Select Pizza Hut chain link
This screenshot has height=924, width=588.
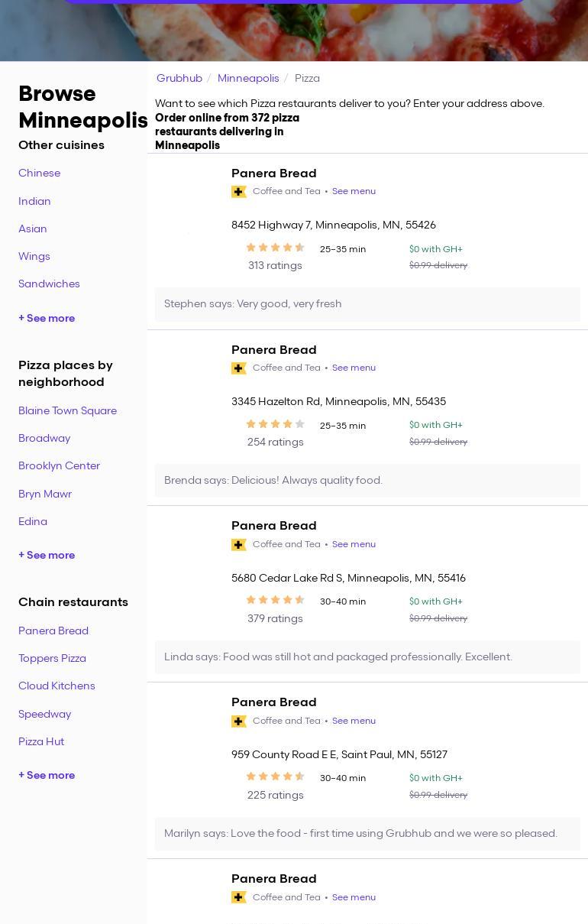[x=41, y=741]
